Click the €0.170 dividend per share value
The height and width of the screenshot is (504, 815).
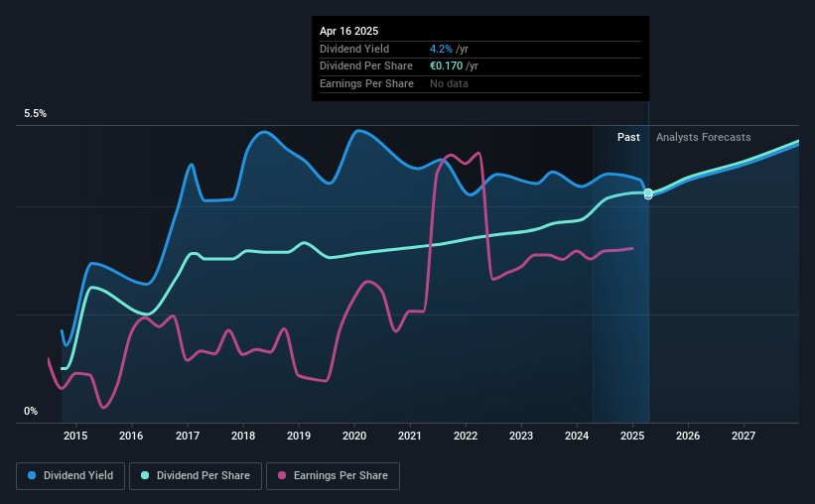446,66
